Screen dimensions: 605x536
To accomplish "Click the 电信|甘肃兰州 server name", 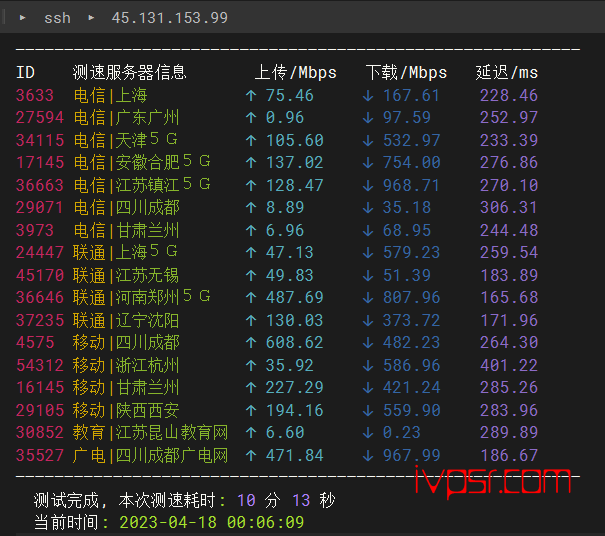I will pyautogui.click(x=127, y=230).
